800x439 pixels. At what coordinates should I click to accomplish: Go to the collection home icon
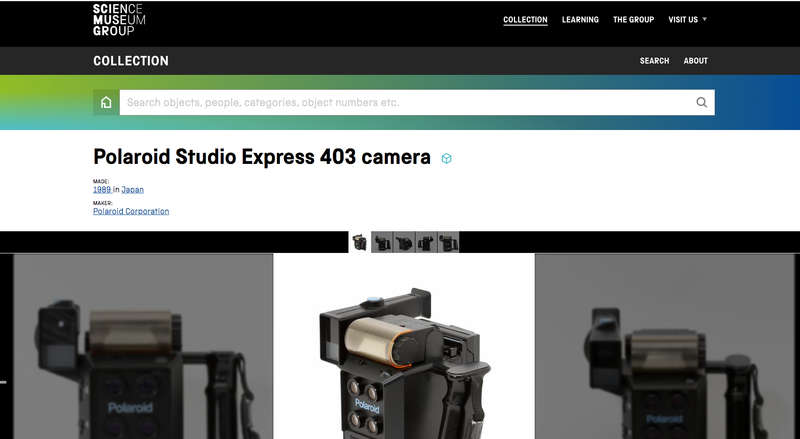106,103
